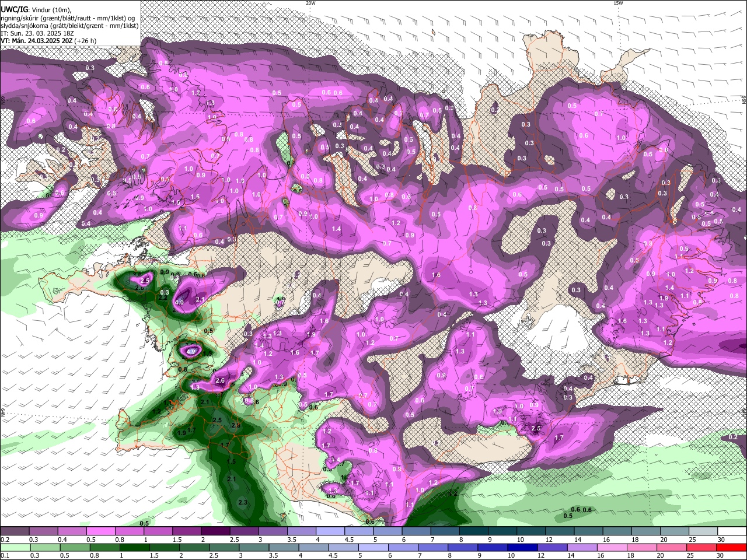Select 'VT: Mán. 24.03.2025 20Z' valid time text
The width and height of the screenshot is (747, 560).
[x=36, y=41]
